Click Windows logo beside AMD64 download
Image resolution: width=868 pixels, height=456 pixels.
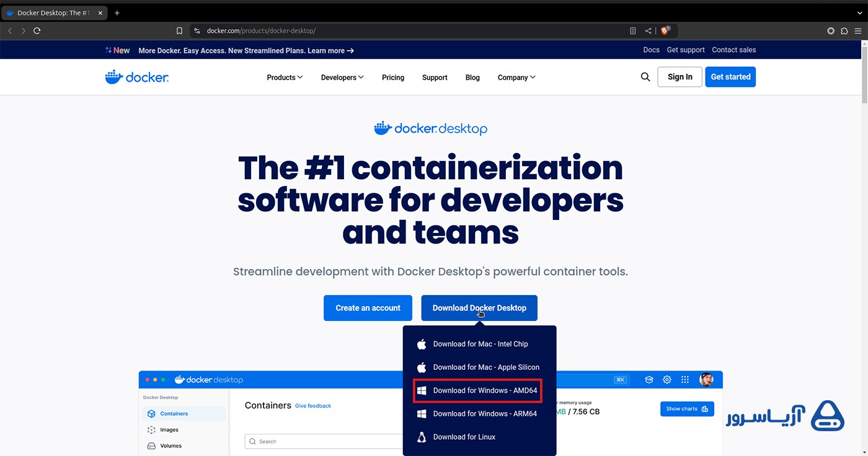422,390
